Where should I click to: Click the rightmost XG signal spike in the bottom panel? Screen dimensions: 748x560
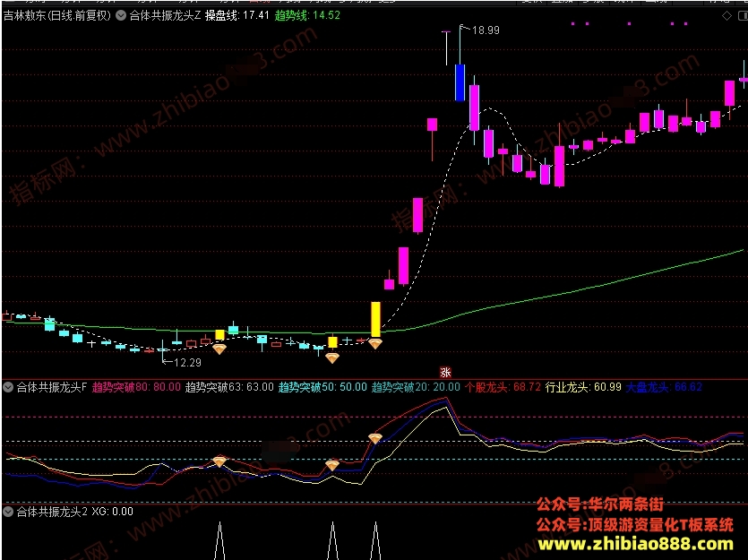(375, 540)
